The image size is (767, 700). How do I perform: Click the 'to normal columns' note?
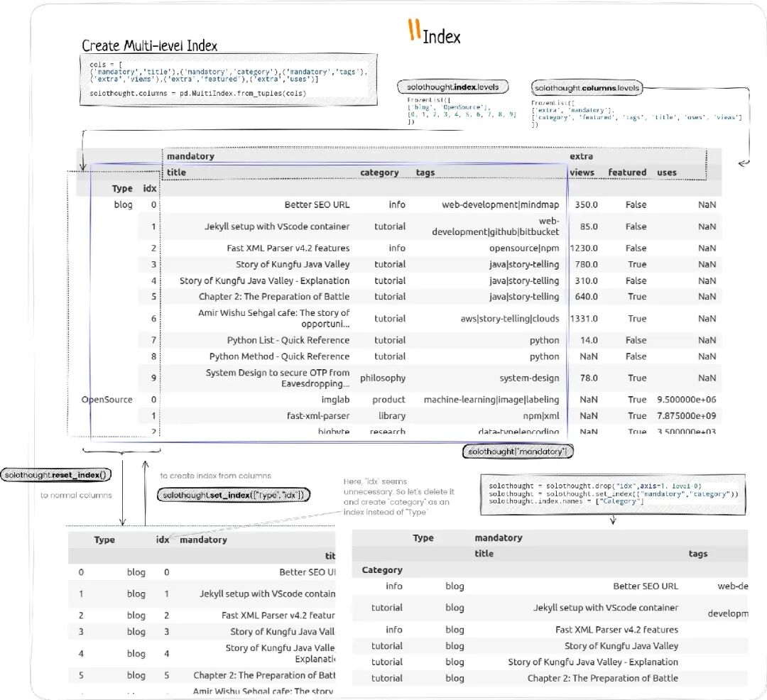click(76, 495)
